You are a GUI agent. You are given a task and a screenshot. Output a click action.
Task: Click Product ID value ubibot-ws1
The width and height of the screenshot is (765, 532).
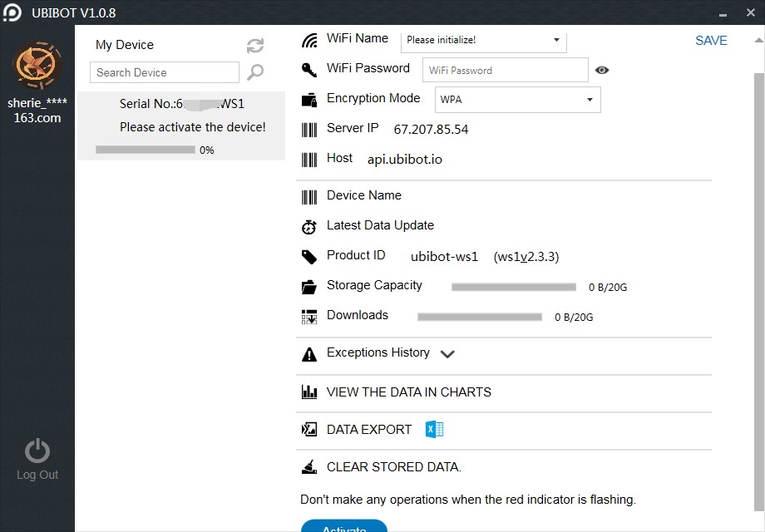click(444, 257)
